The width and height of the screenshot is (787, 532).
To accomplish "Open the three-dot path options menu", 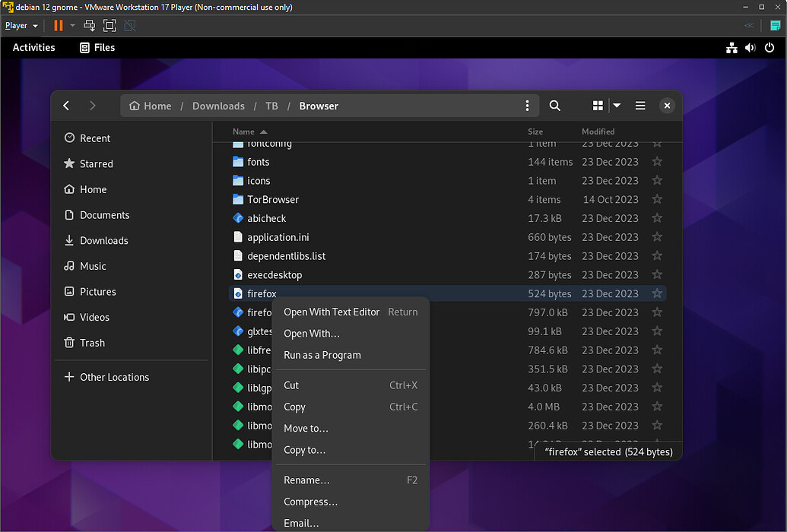I will (x=527, y=106).
